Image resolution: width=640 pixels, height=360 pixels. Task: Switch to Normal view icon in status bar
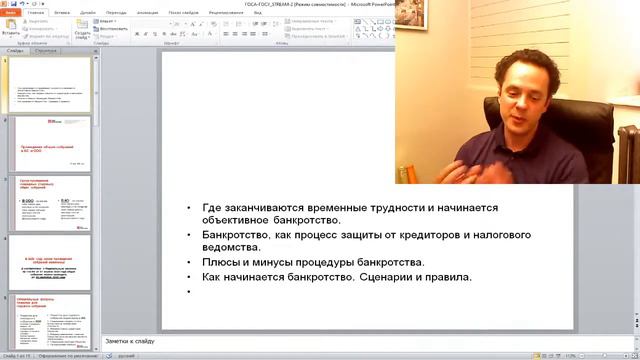pyautogui.click(x=537, y=356)
